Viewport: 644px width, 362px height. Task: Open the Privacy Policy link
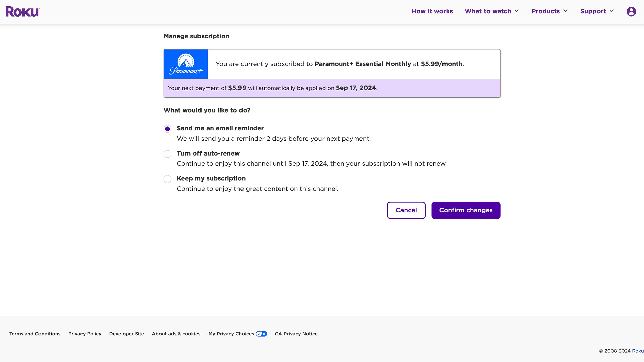[85, 334]
